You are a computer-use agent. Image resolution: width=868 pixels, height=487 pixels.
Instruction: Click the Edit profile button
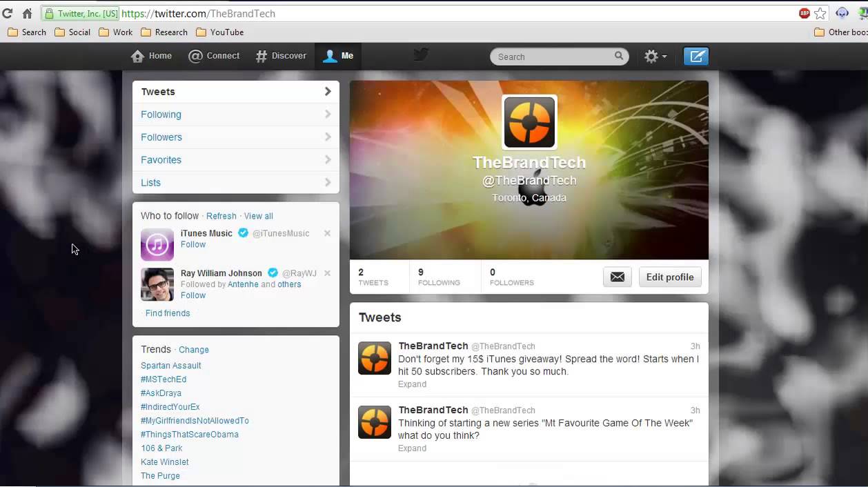click(670, 277)
